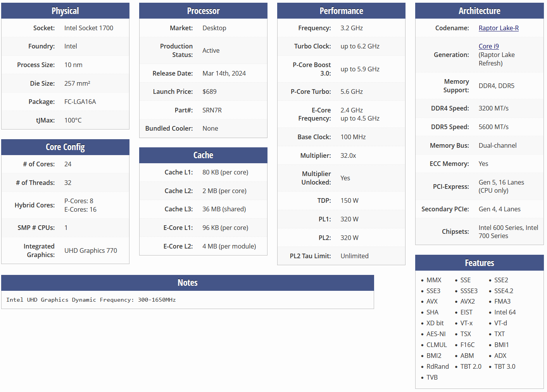Image resolution: width=547 pixels, height=392 pixels.
Task: Click the RdRand feature entry
Action: click(x=438, y=366)
